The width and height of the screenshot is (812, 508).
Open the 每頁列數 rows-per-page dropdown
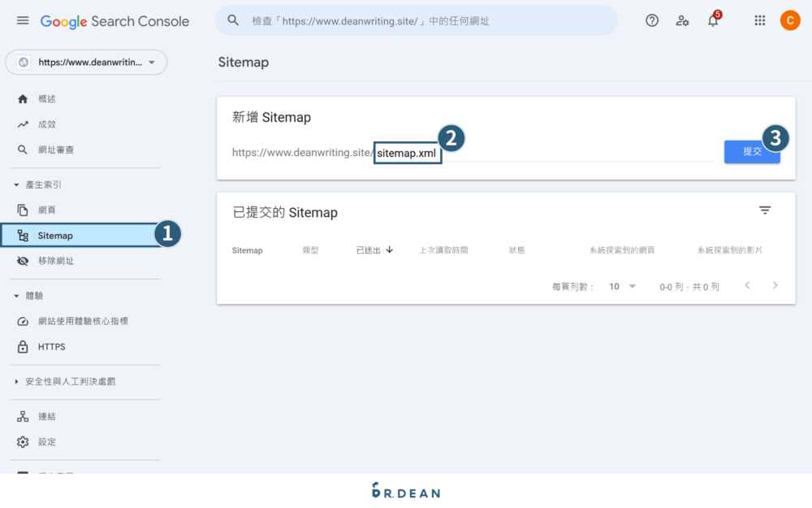(622, 286)
